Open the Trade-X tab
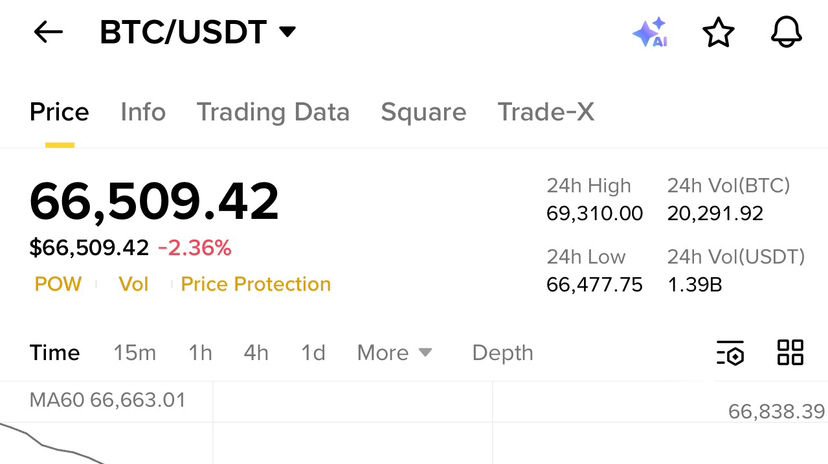Screen dimensions: 828x464 tap(546, 112)
